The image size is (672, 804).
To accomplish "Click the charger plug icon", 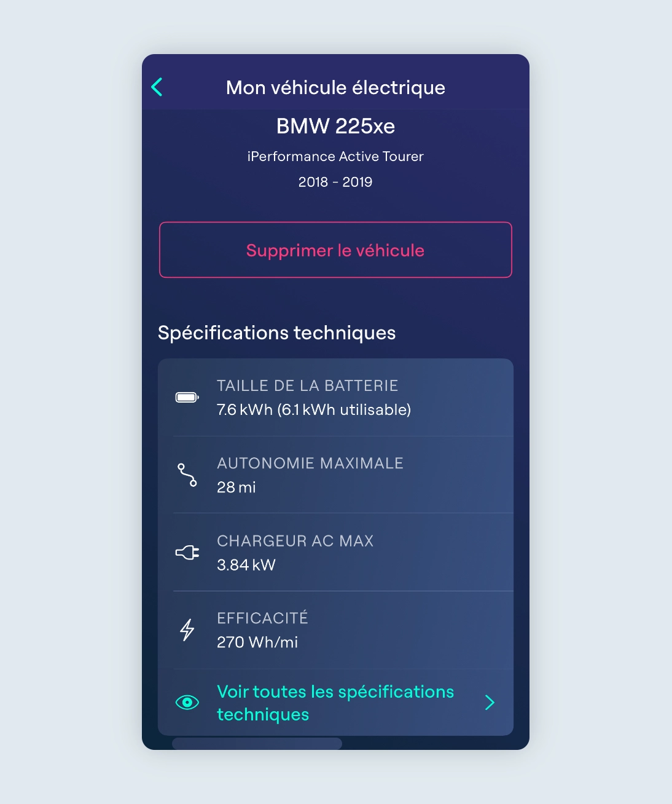I will click(187, 553).
